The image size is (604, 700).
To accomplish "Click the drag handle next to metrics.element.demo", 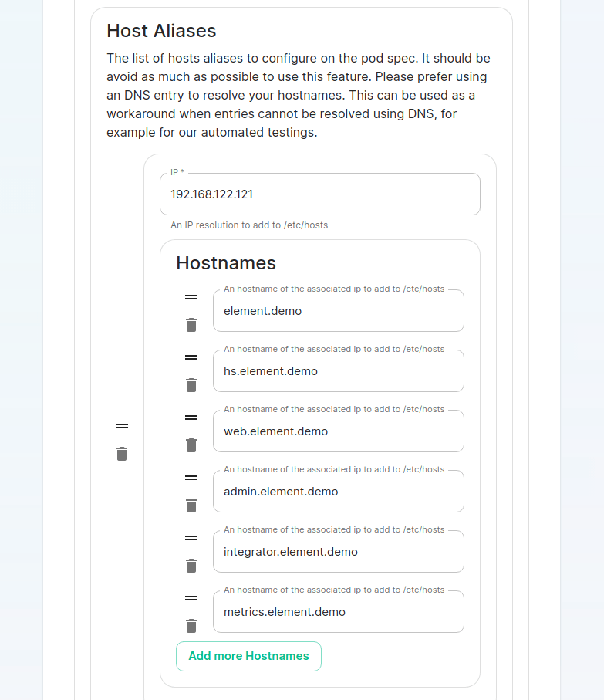I will pos(191,598).
